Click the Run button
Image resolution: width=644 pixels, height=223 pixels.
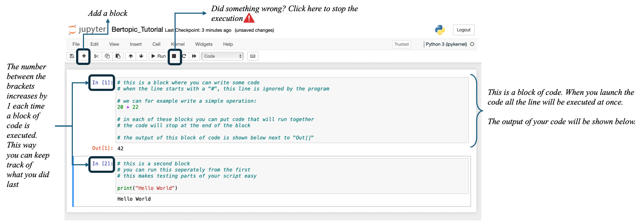158,56
